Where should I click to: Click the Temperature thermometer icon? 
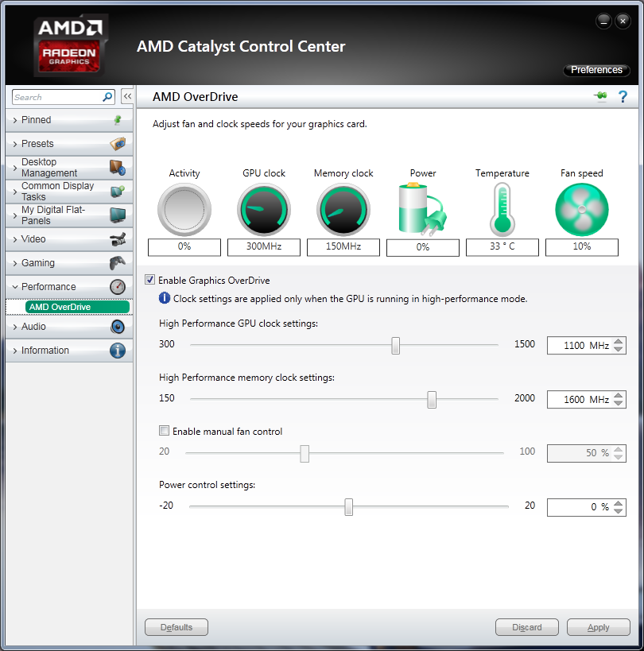click(502, 210)
